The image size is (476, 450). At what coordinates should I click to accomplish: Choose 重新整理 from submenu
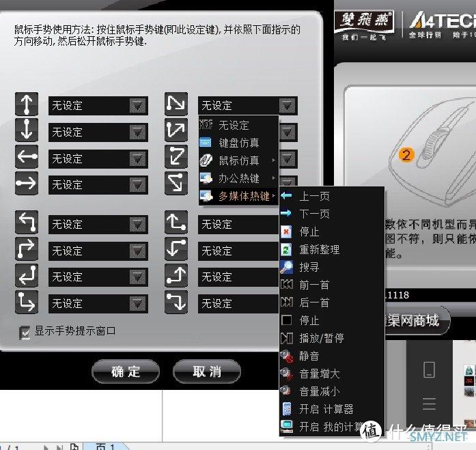332,249
